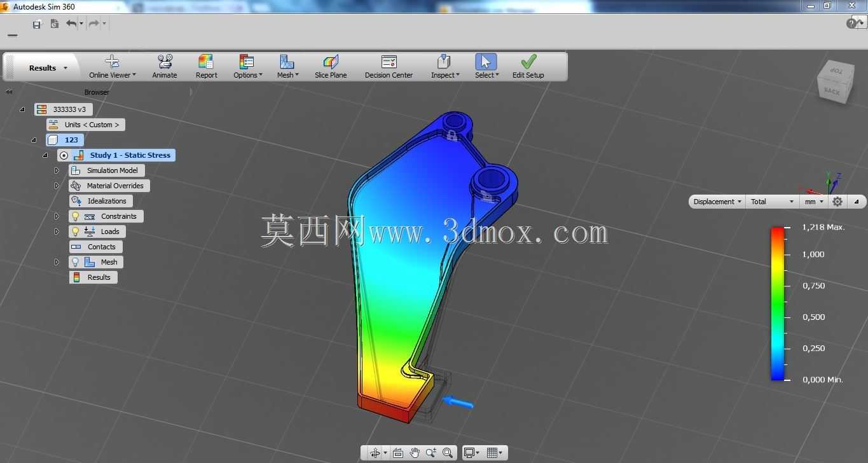Screen dimensions: 868x463
Task: Click the Look At navigation icon
Action: click(398, 453)
